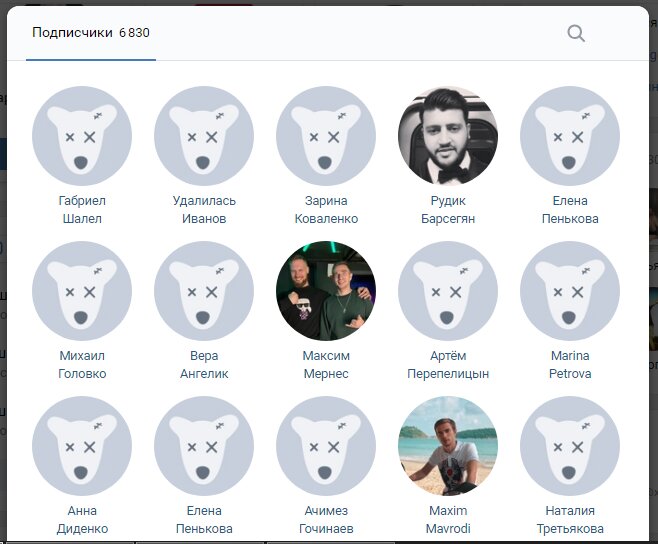The width and height of the screenshot is (658, 544).
Task: Click Зарина Коваленко's placeholder avatar icon
Action: (x=326, y=136)
